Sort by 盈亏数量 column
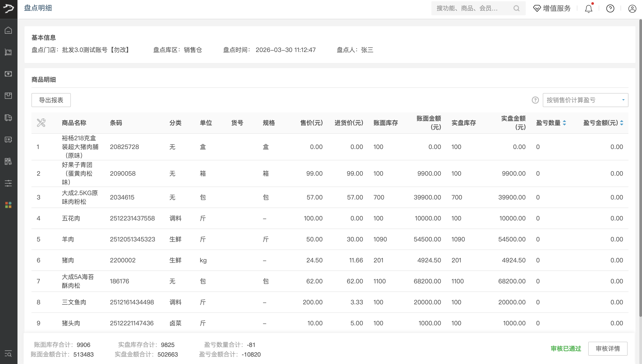The image size is (642, 364). [564, 123]
